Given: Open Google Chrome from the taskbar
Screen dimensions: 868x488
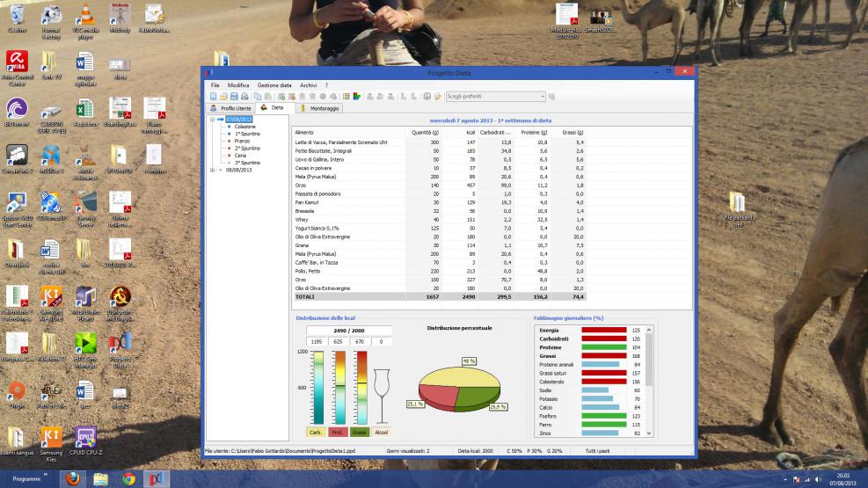Looking at the screenshot, I should click(x=128, y=479).
